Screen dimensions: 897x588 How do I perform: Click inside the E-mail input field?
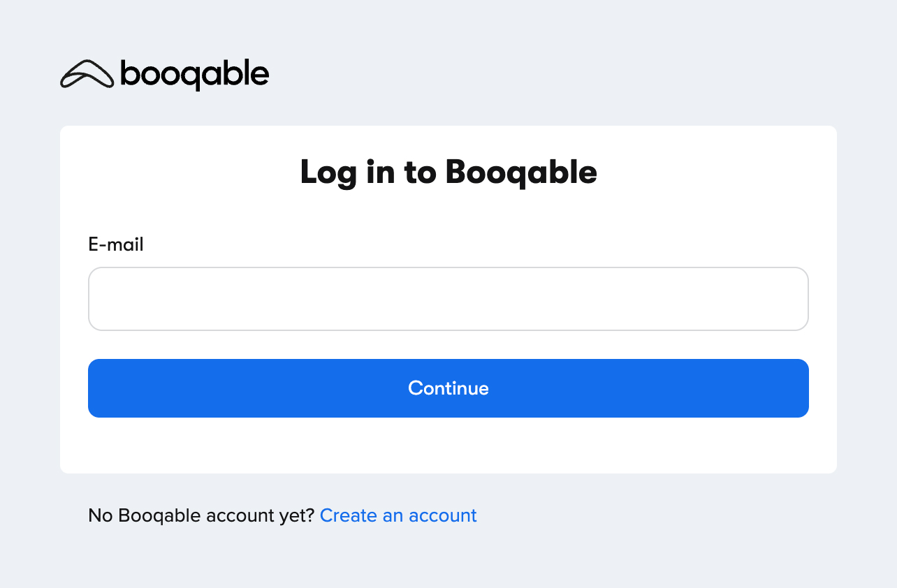448,298
